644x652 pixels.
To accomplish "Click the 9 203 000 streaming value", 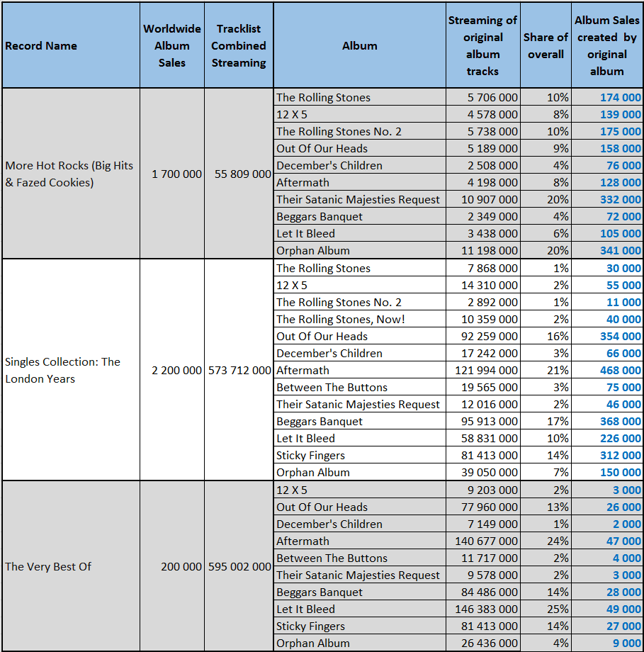I will point(492,490).
